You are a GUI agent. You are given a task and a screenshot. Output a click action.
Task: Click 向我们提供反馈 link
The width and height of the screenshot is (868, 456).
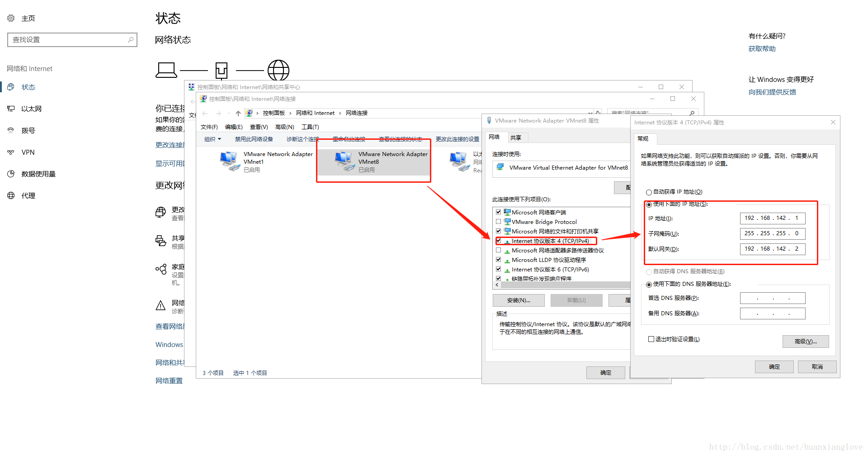(x=773, y=92)
